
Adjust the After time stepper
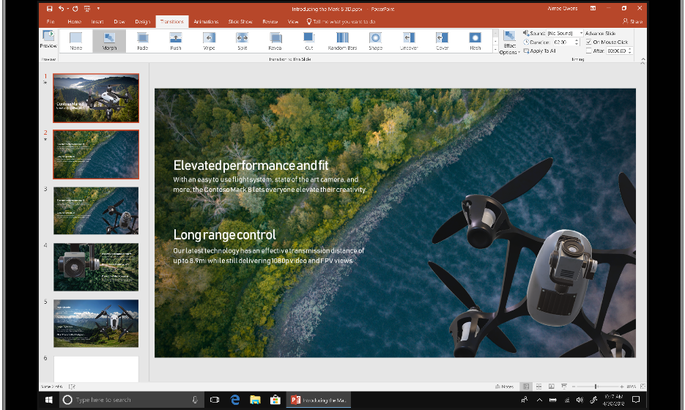coord(630,51)
